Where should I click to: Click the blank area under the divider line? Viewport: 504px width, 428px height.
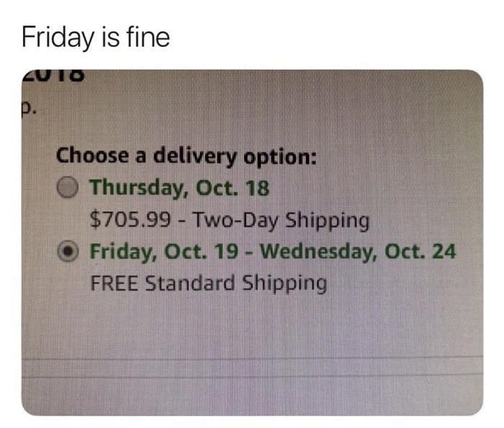coord(252,393)
